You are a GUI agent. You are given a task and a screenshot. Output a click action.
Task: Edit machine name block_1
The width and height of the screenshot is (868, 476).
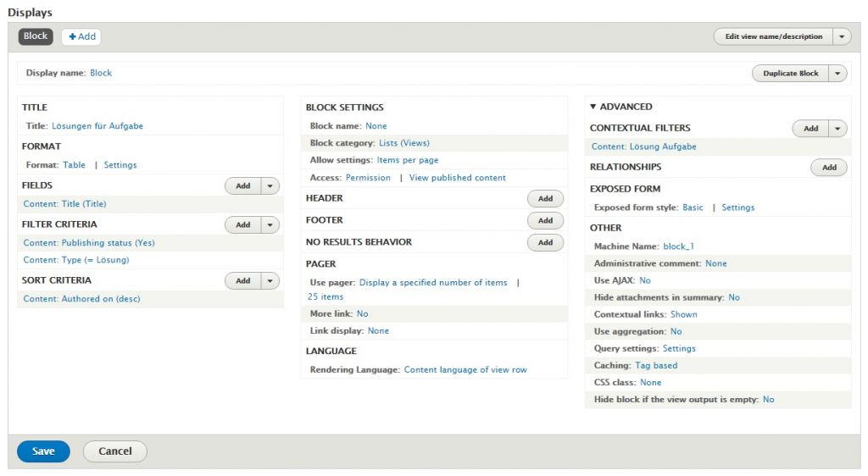[678, 246]
